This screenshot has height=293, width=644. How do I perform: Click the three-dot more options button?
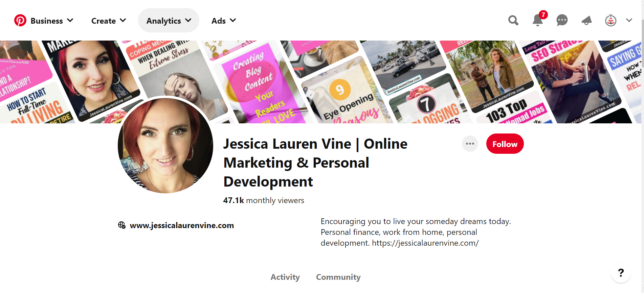[470, 144]
